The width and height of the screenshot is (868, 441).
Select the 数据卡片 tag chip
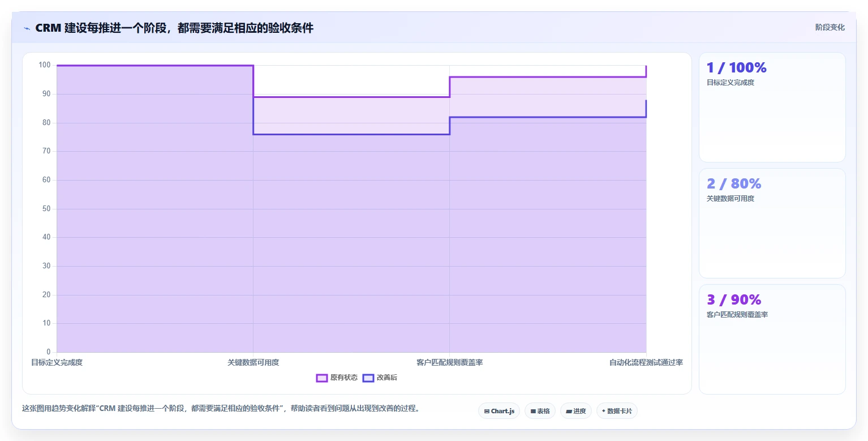(617, 411)
